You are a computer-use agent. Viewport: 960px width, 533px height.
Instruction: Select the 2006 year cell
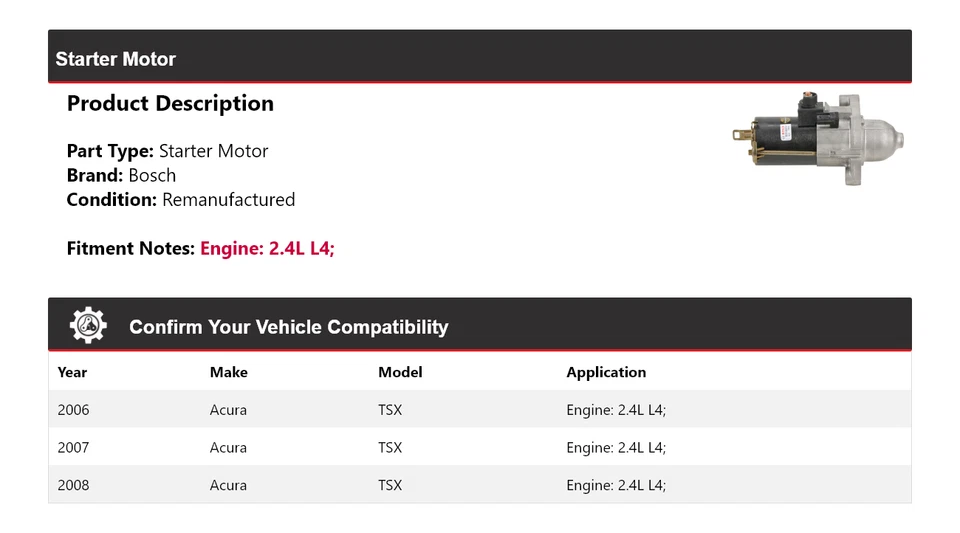pyautogui.click(x=73, y=410)
